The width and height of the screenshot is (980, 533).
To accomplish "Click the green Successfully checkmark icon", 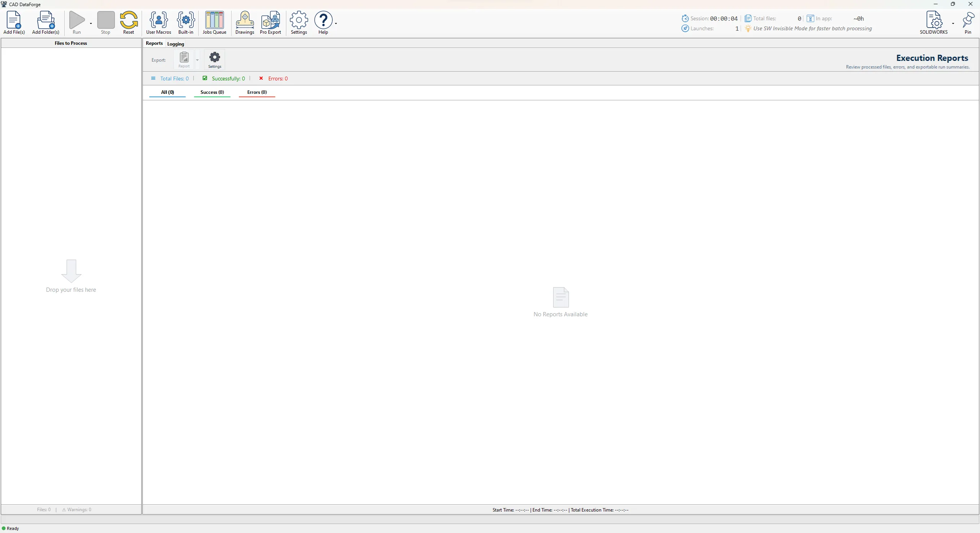I will 205,78.
